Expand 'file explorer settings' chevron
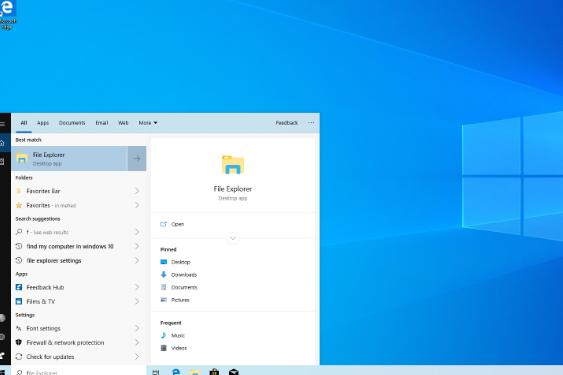The width and height of the screenshot is (563, 375). (x=137, y=260)
